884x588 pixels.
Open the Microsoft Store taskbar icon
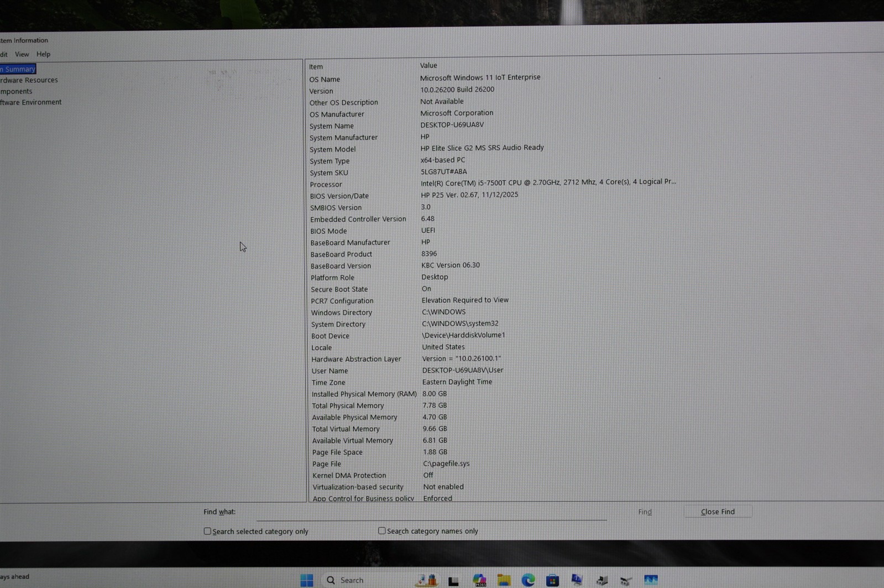click(552, 580)
